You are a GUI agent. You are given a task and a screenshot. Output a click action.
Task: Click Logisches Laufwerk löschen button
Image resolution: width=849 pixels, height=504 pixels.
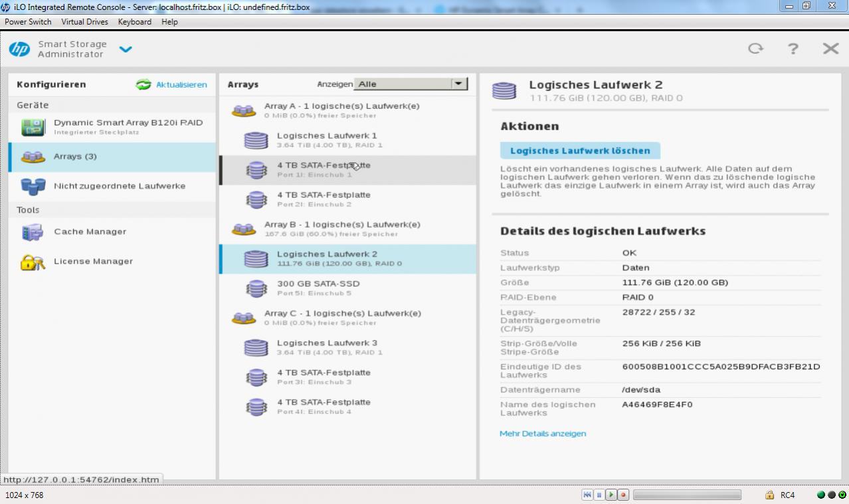tap(580, 151)
